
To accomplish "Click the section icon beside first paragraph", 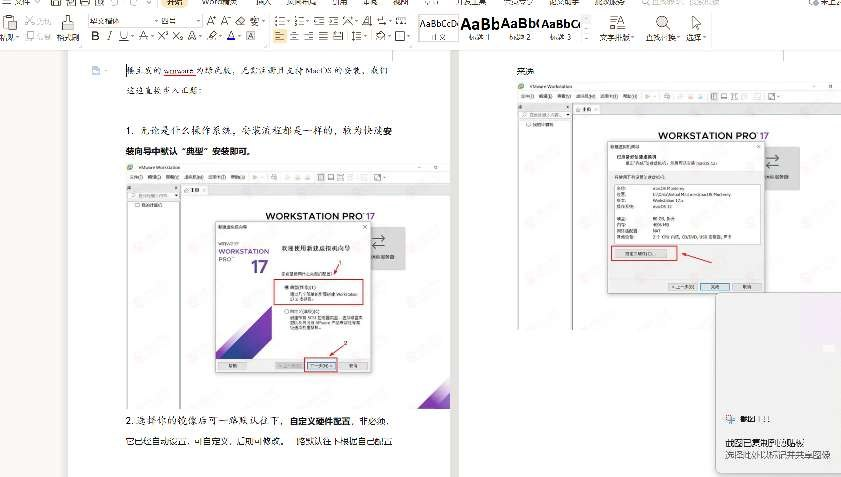I will 95,70.
